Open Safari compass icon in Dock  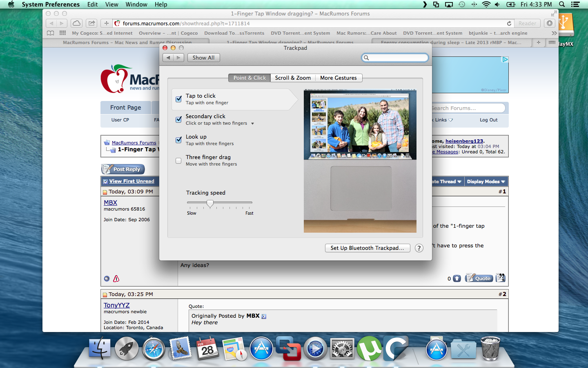154,349
